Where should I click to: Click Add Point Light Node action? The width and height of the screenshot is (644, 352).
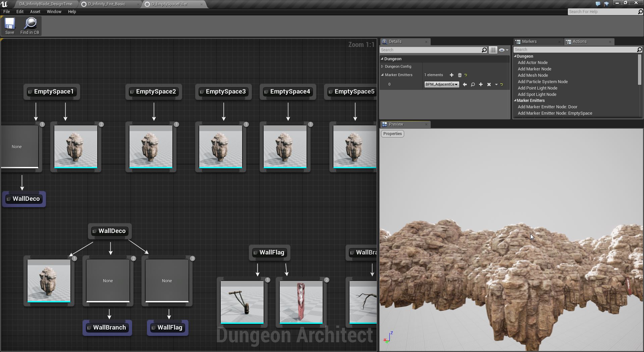[537, 88]
